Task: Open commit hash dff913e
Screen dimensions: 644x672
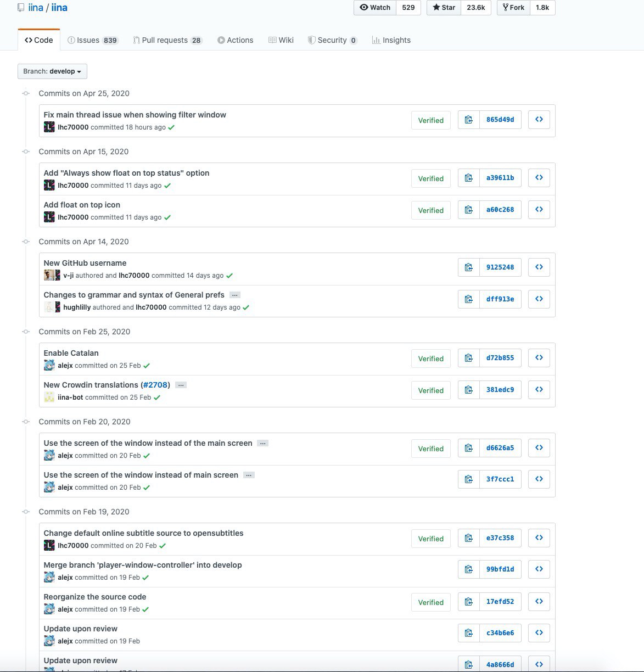Action: [x=500, y=299]
